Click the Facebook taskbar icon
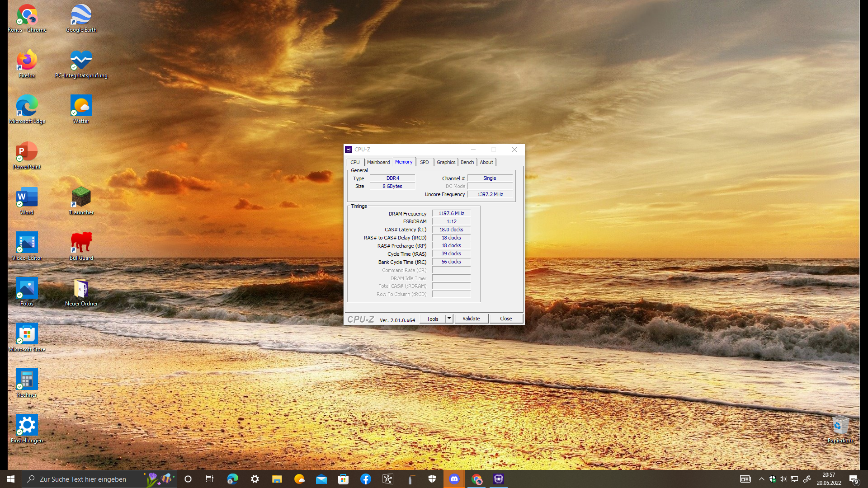This screenshot has height=488, width=868. pos(365,479)
